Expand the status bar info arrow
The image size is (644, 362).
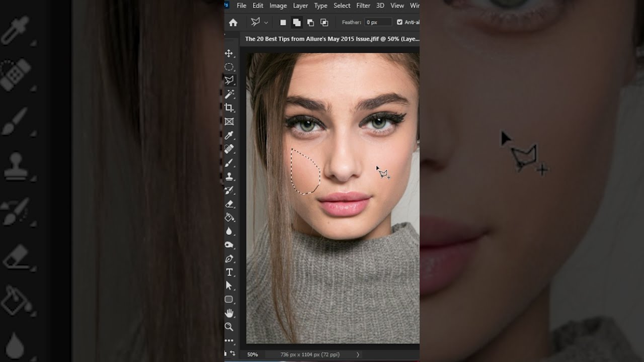[358, 354]
